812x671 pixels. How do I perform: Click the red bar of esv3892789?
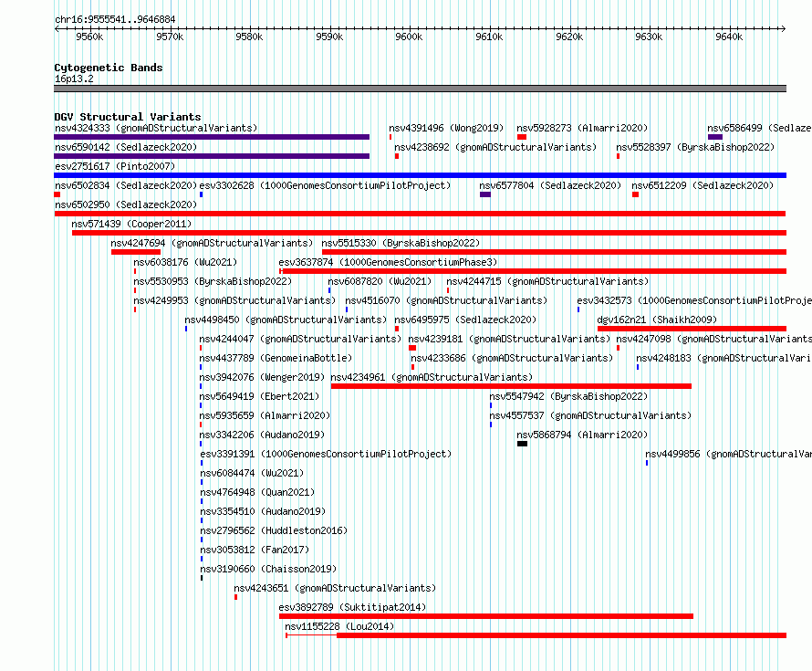[x=486, y=616]
